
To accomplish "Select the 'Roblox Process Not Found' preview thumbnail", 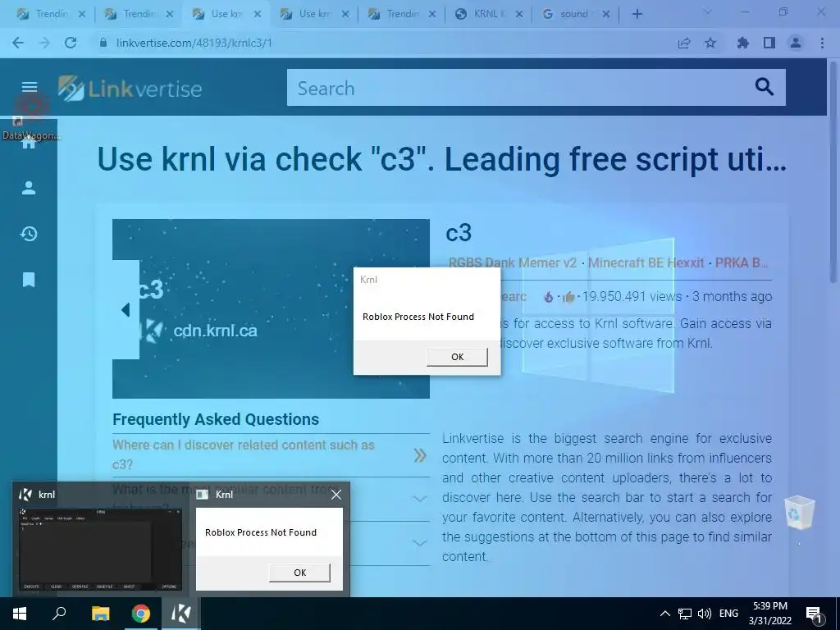I will click(269, 549).
